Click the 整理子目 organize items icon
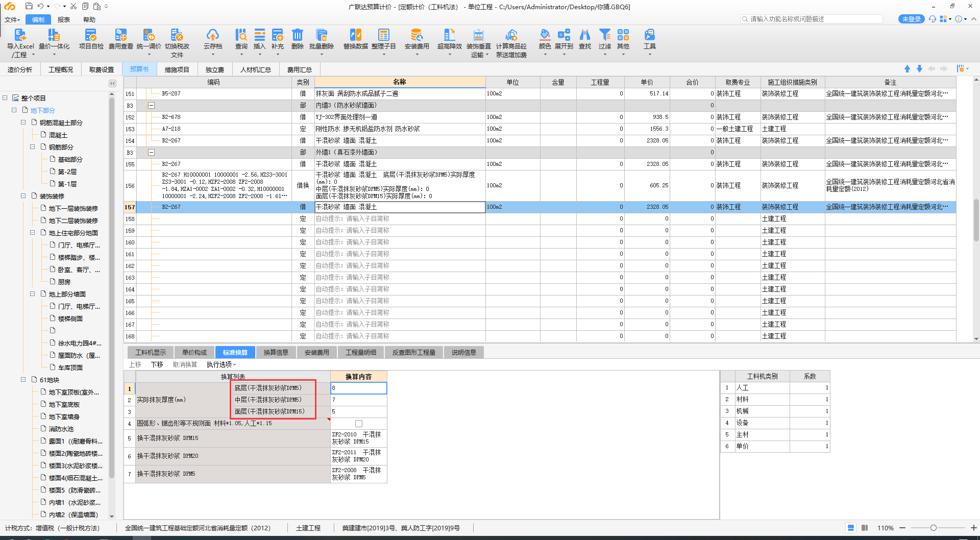Screen dimensions: 980x540 (384, 35)
